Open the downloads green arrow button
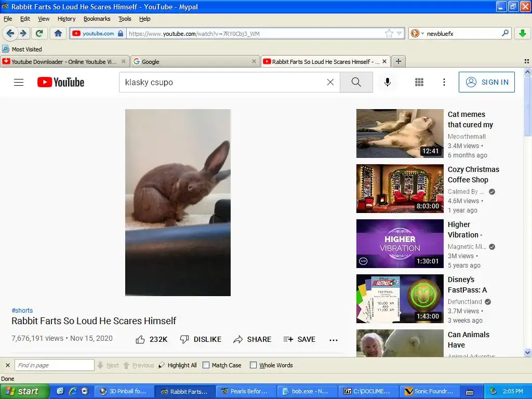Viewport: 532px width, 399px height. point(523,33)
